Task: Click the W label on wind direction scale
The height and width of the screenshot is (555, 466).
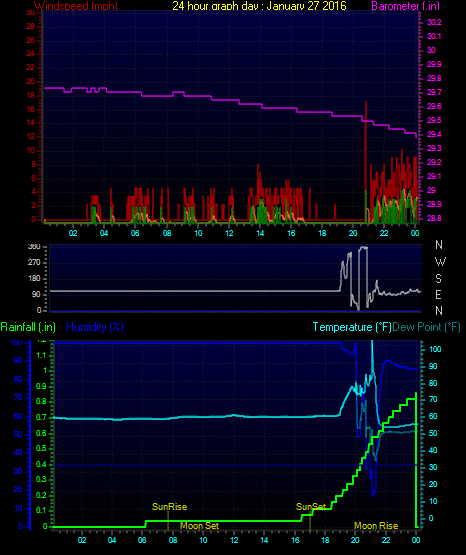Action: click(x=440, y=262)
